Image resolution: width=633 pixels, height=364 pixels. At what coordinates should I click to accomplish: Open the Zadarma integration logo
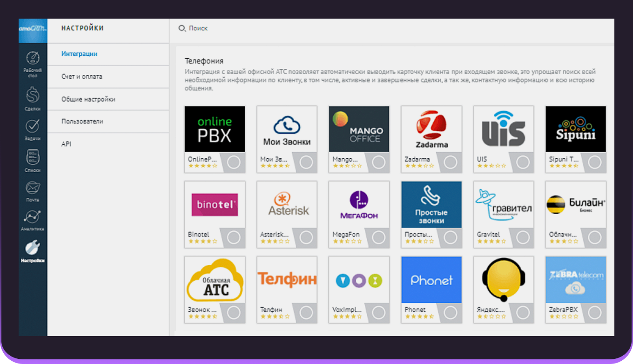pos(431,129)
